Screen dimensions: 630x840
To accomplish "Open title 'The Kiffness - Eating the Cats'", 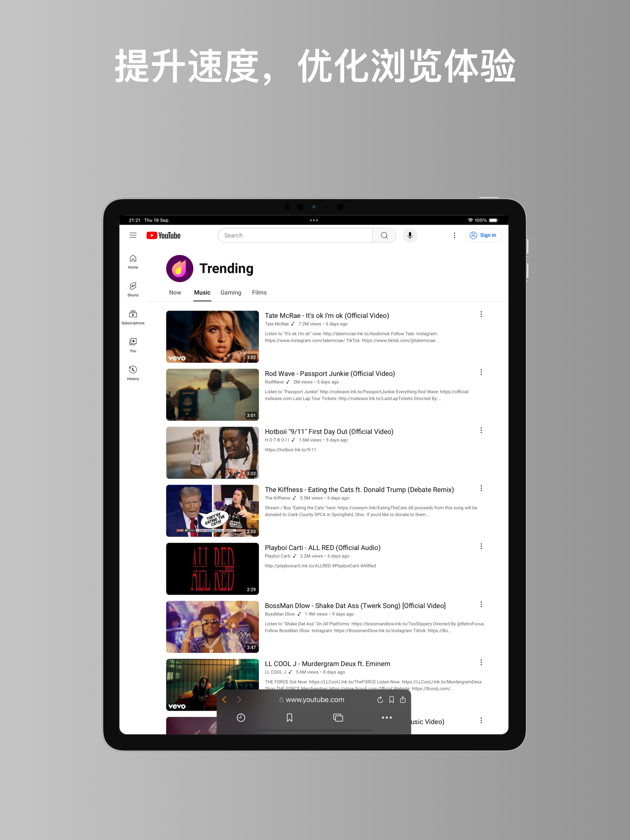I will click(359, 490).
